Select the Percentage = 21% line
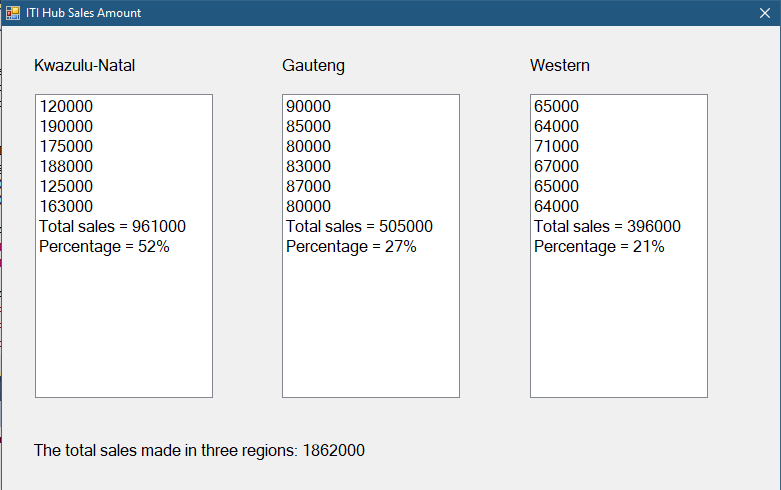This screenshot has height=490, width=781. (599, 247)
